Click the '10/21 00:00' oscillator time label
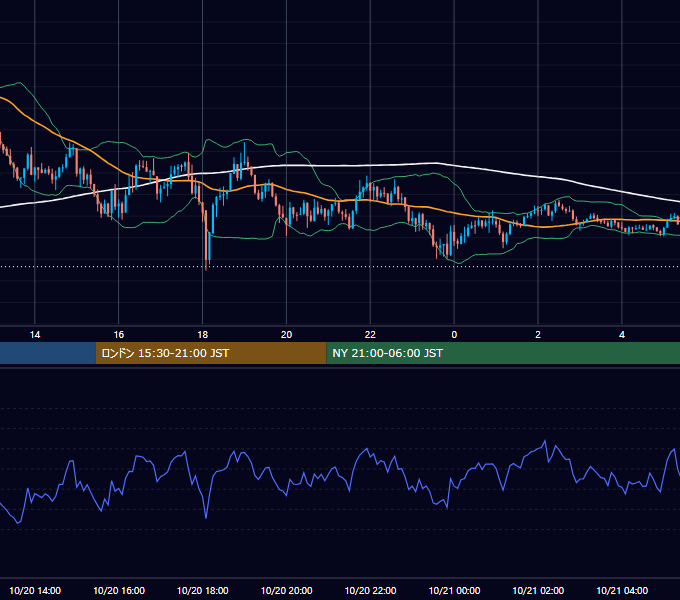The image size is (680, 600). coord(454,590)
